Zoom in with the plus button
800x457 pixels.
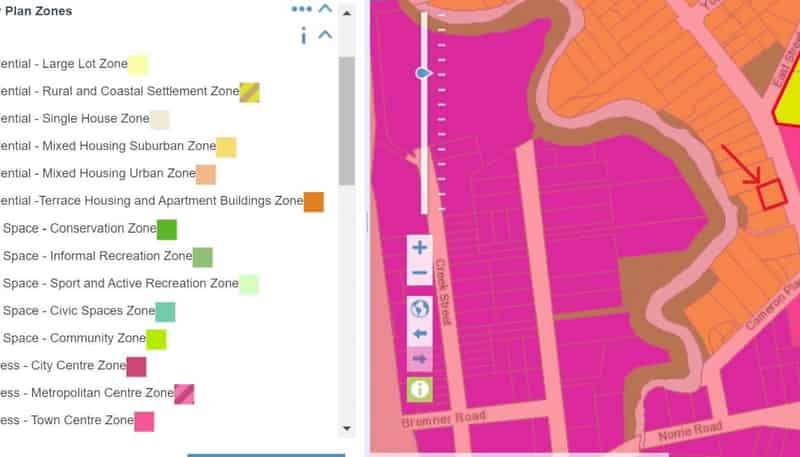coord(419,248)
